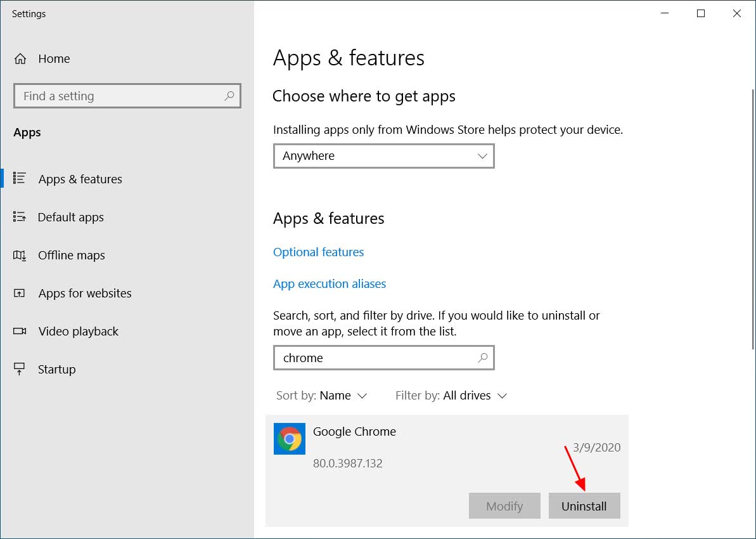Screen dimensions: 756x539
Task: Open the Apps & features page
Action: 80,179
